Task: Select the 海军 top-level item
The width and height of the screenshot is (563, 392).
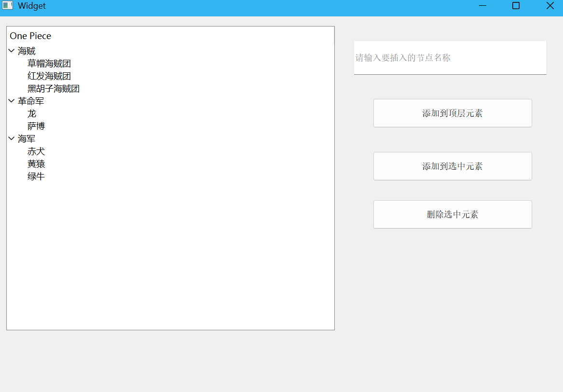Action: click(x=27, y=139)
